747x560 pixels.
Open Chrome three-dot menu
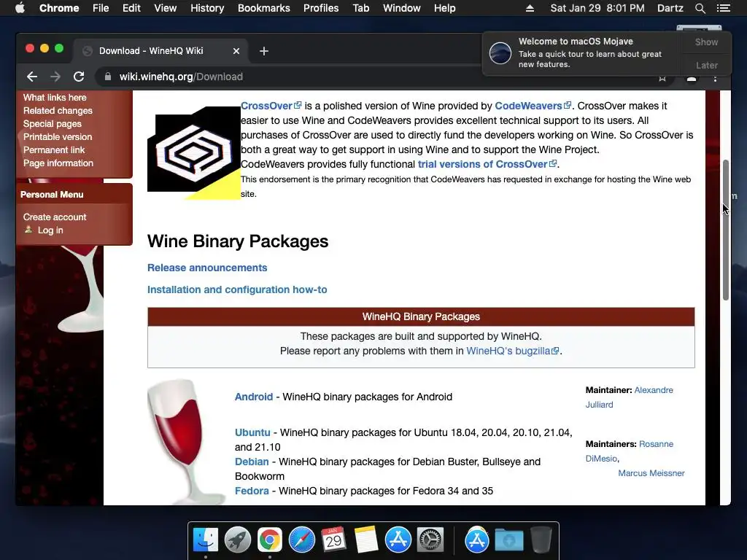coord(715,79)
